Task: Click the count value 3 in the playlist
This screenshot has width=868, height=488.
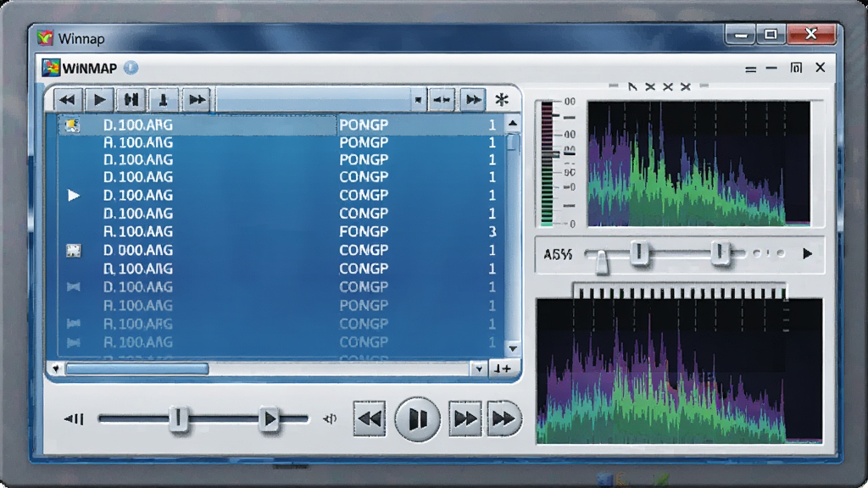Action: [x=492, y=231]
